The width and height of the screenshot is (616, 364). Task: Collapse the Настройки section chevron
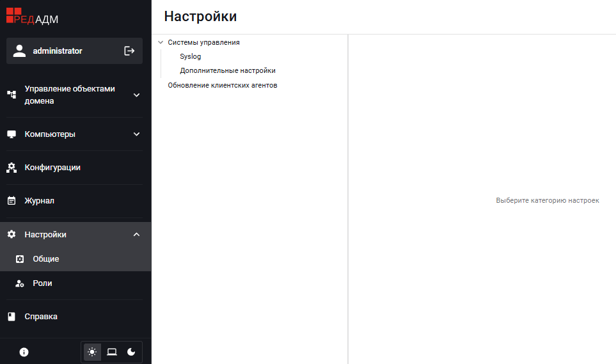tap(136, 235)
